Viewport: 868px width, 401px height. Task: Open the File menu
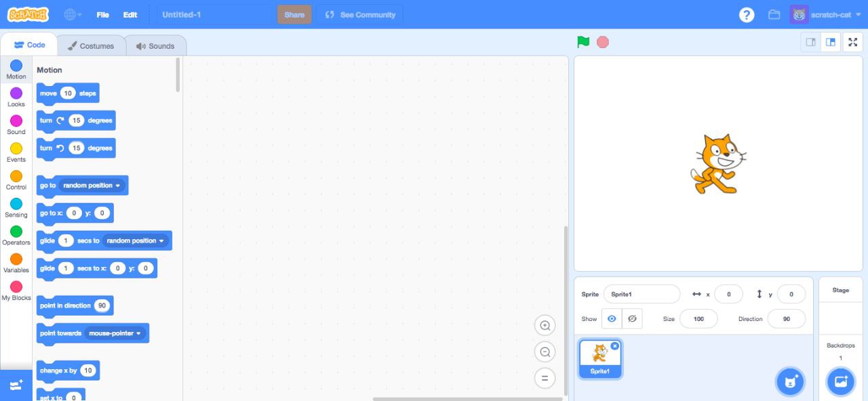tap(102, 14)
